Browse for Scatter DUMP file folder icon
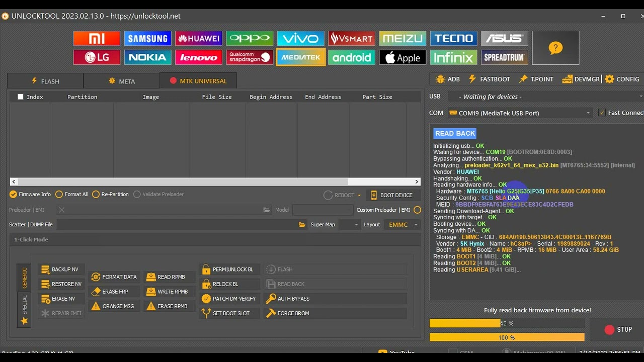The image size is (644, 362). (x=302, y=225)
